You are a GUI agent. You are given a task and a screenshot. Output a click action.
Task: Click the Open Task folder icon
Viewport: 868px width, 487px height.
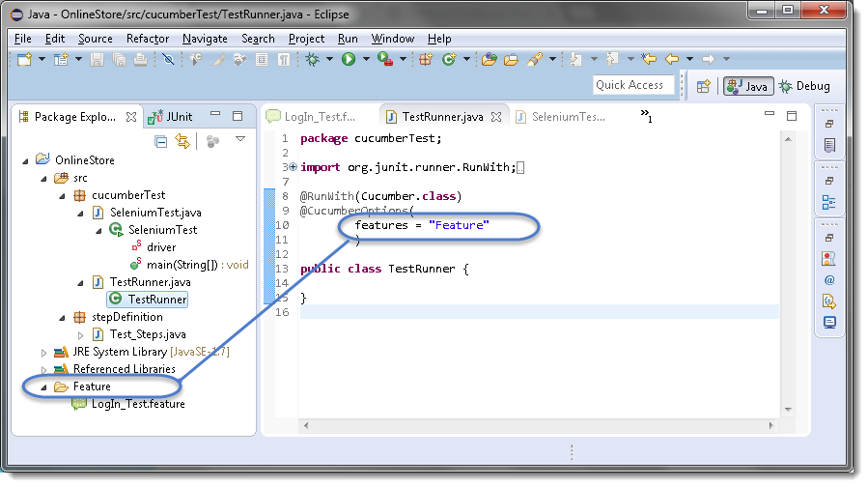[511, 59]
